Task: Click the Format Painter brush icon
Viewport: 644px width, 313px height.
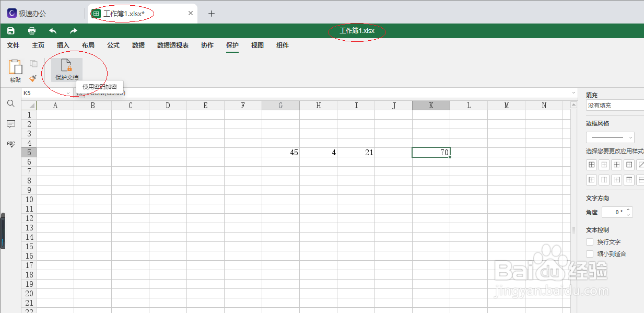Action: coord(32,78)
